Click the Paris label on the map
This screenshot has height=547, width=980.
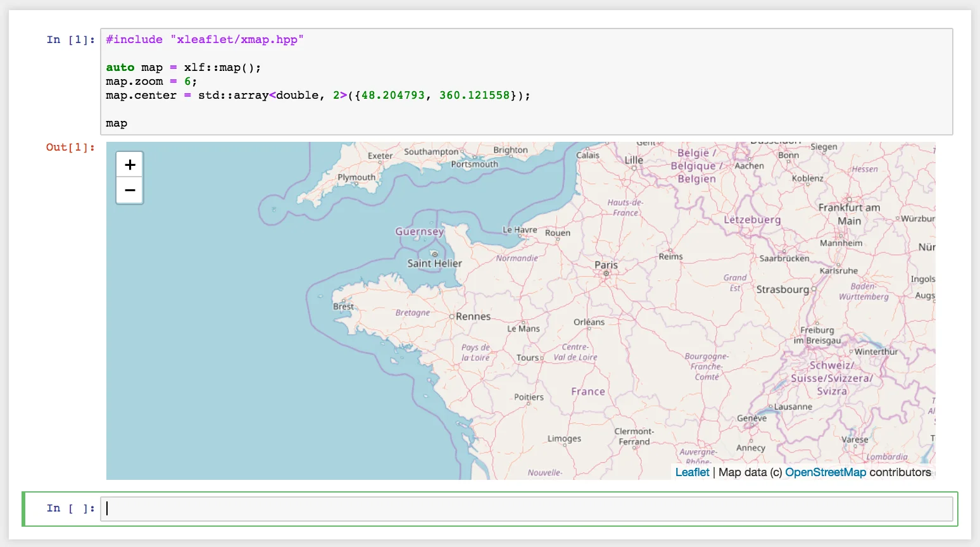pos(606,265)
